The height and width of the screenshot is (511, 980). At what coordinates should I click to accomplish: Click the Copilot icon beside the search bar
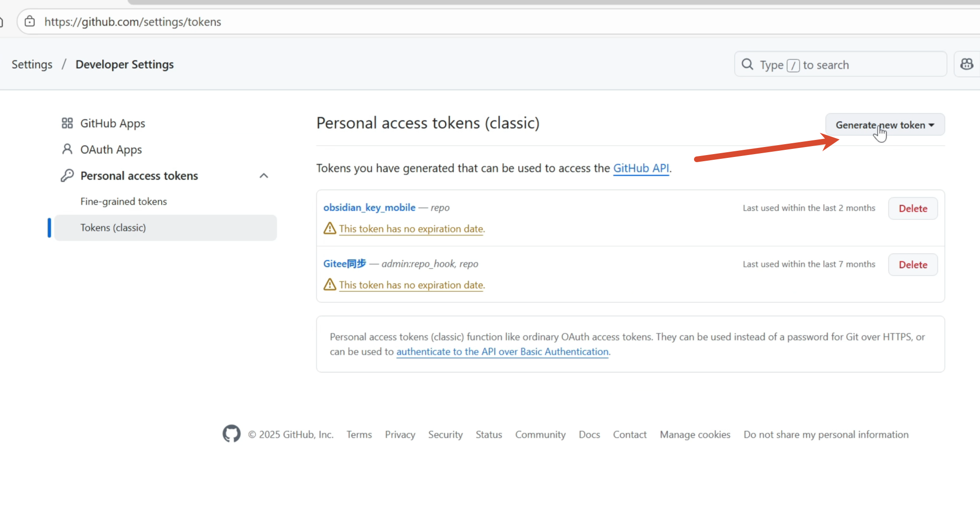(966, 64)
